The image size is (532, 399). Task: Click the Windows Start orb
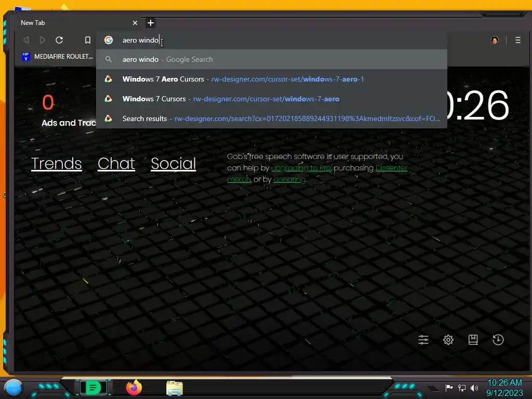(x=14, y=388)
